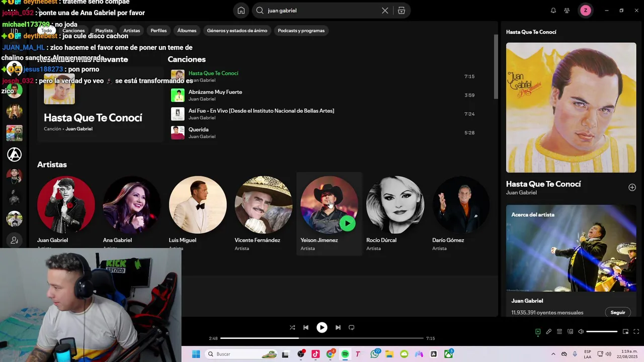Click the large now-playing album cover
The height and width of the screenshot is (362, 644).
click(571, 108)
